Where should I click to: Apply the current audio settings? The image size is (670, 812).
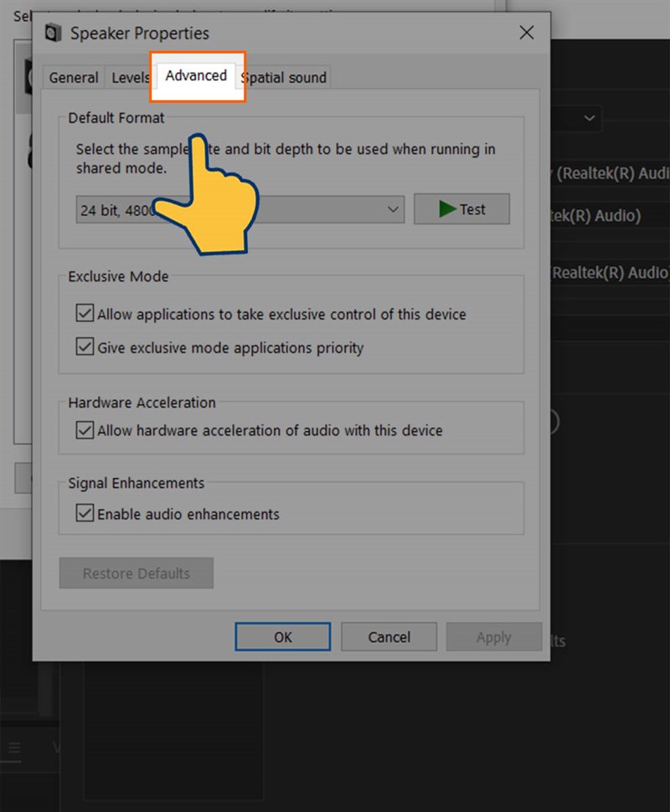coord(494,636)
